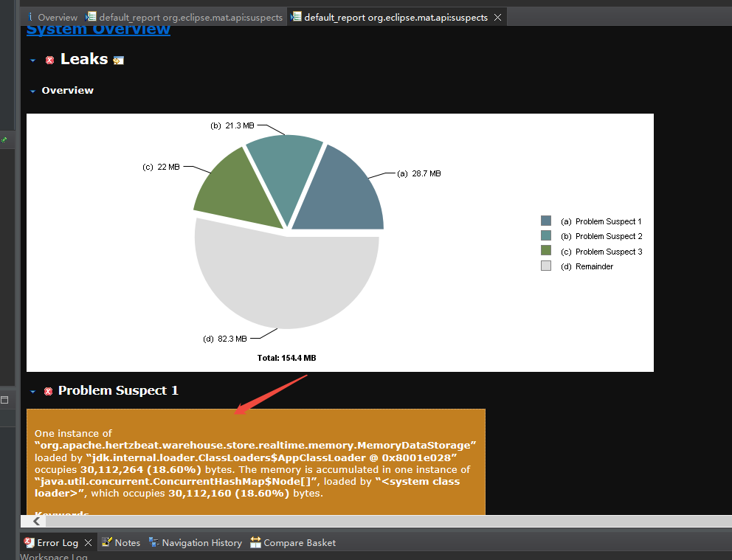The width and height of the screenshot is (732, 560).
Task: Click the Problem Suspect 2 legend swatch
Action: tap(546, 235)
